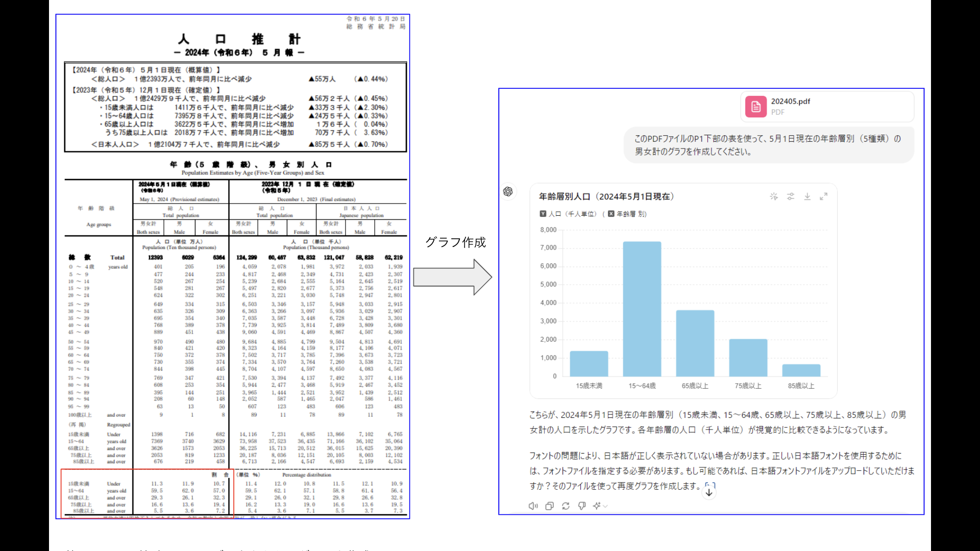Open the code citation link at the end of the response
This screenshot has height=551, width=980.
tap(710, 486)
